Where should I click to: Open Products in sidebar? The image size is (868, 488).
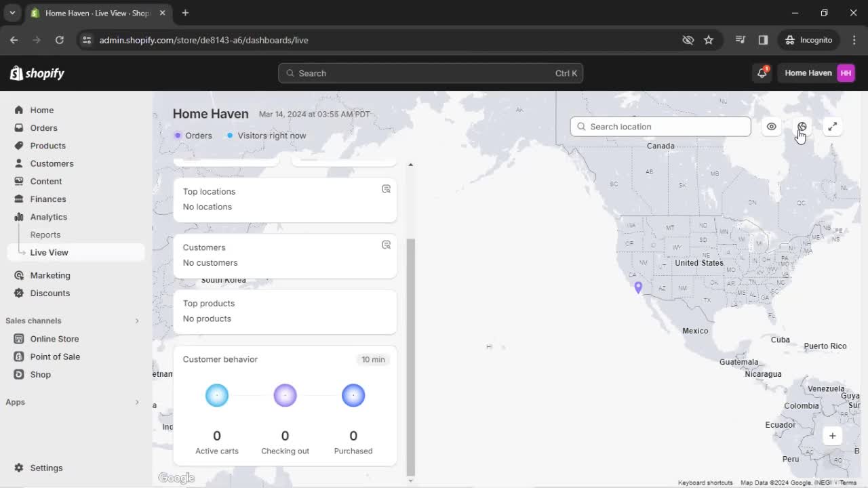click(47, 146)
